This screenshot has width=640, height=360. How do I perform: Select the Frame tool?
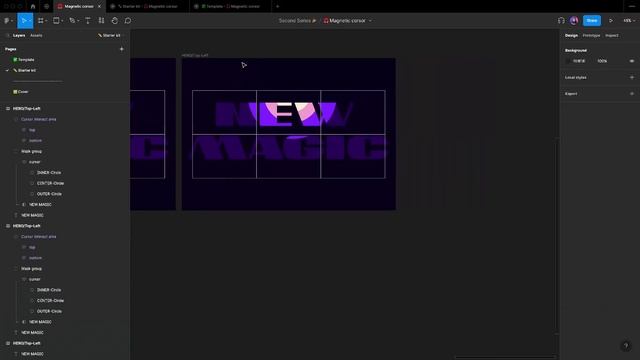click(40, 20)
